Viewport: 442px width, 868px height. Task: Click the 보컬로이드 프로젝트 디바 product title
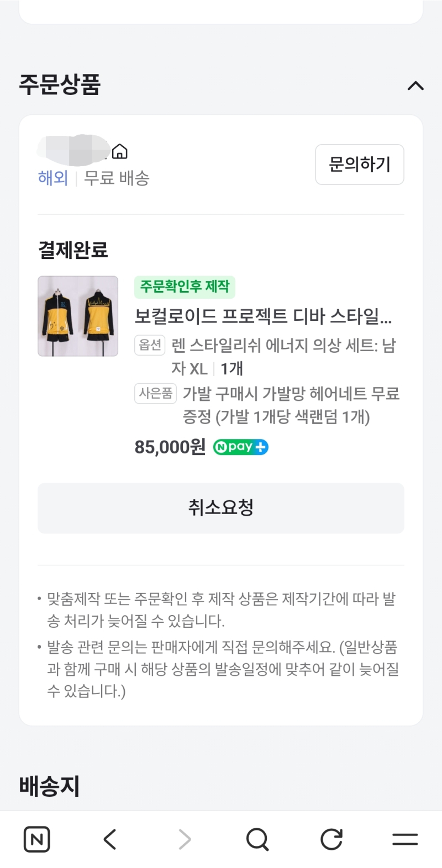(263, 316)
